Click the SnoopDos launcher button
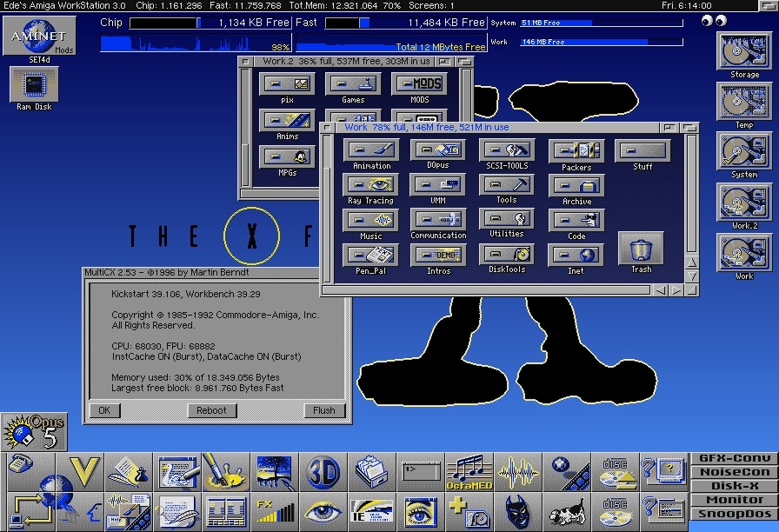Viewport: 779px width, 532px height. pyautogui.click(x=734, y=514)
